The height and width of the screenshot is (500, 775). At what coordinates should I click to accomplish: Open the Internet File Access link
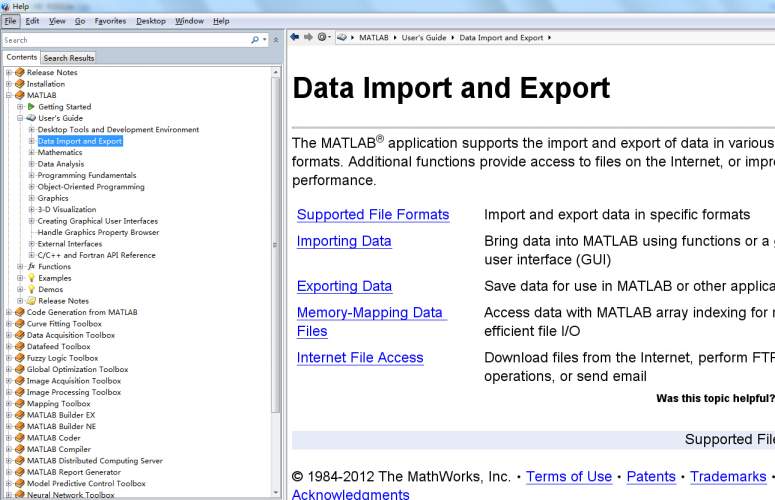[360, 357]
